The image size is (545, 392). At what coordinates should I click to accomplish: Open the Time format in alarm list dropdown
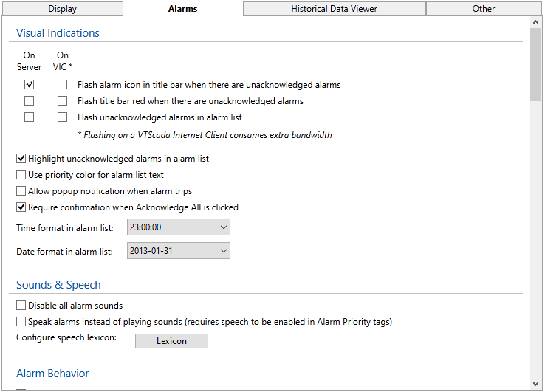point(179,228)
